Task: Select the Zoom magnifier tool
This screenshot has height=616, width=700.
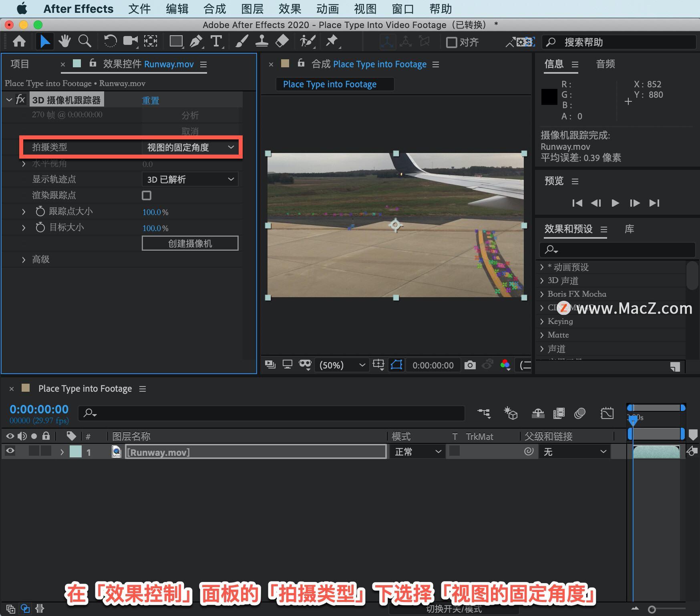Action: pyautogui.click(x=84, y=41)
